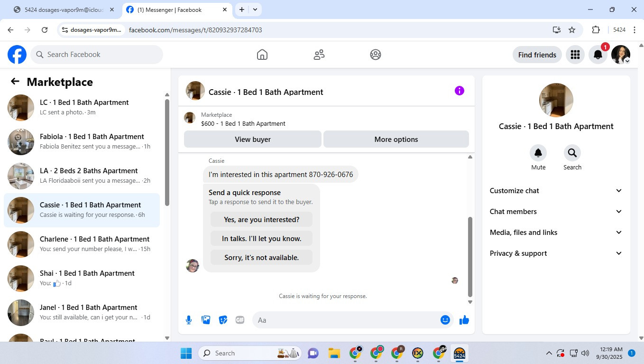The width and height of the screenshot is (644, 364).
Task: Click More options button
Action: [396, 139]
